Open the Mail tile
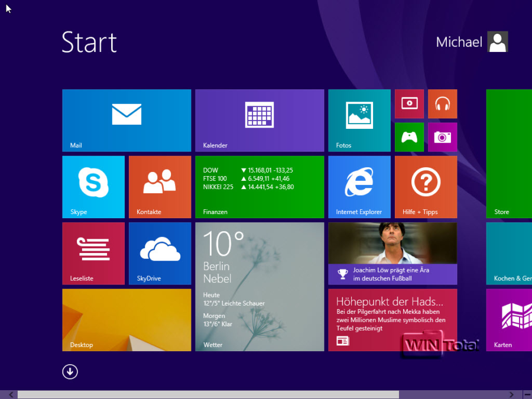532x399 pixels. tap(126, 121)
